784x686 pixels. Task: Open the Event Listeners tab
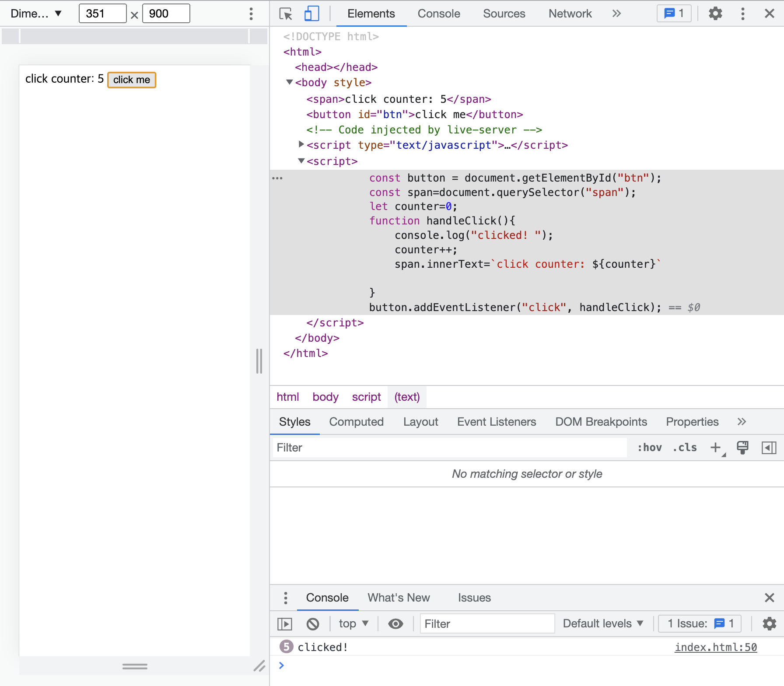click(497, 422)
